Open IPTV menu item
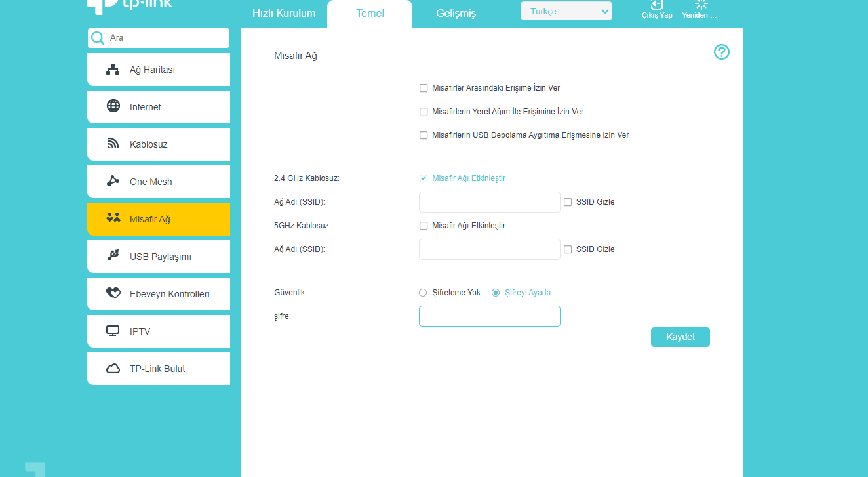 pyautogui.click(x=159, y=331)
